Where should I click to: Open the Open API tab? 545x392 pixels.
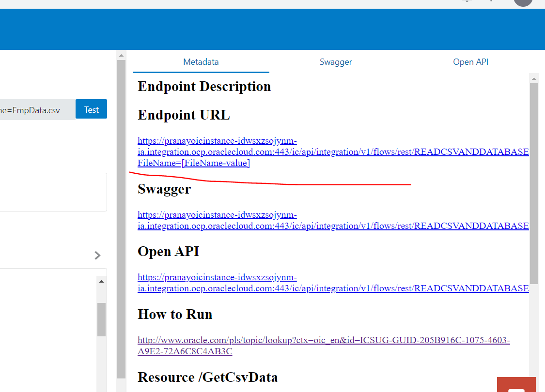click(x=470, y=62)
